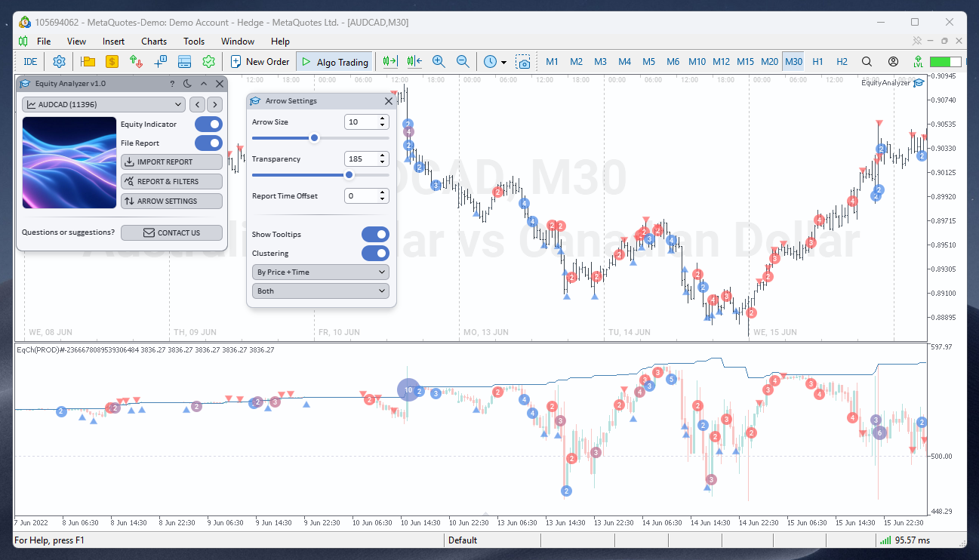This screenshot has height=560, width=979.
Task: Toggle dark mode moon icon in Equity Analyzer
Action: coord(188,84)
